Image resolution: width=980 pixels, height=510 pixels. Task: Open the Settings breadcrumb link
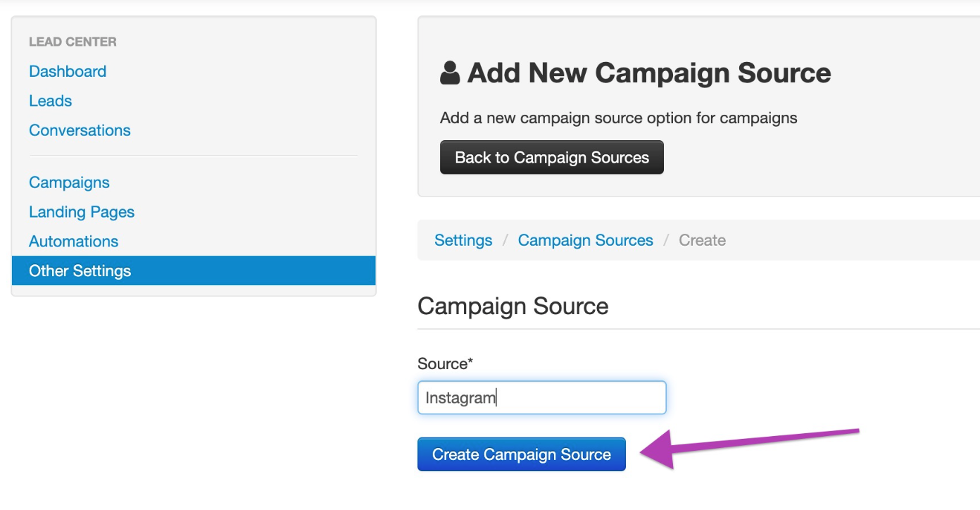[x=463, y=240]
